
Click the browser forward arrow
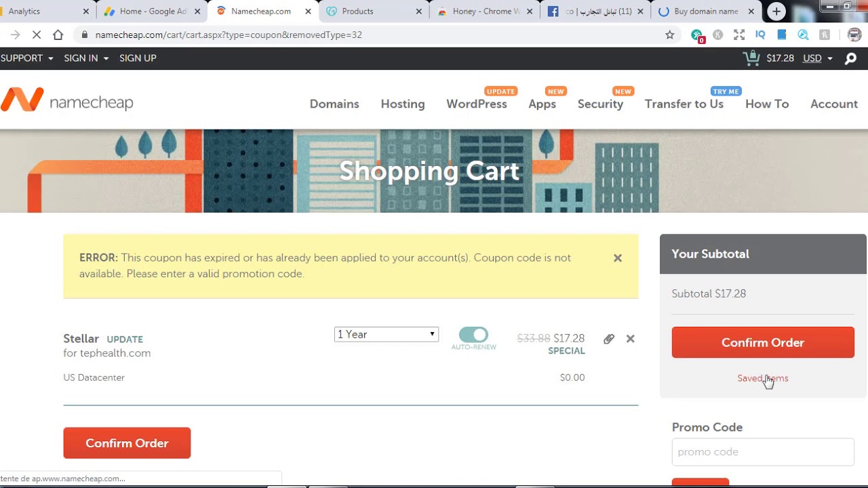click(15, 35)
